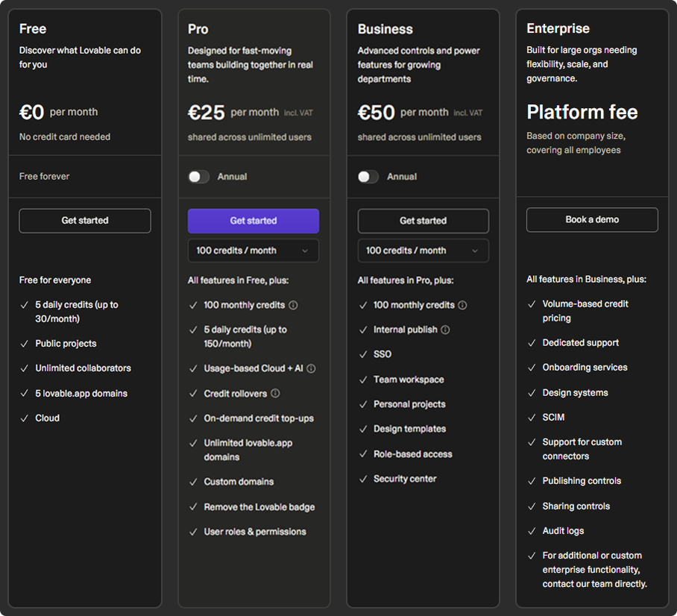Click 'Audit logs' feature

pyautogui.click(x=563, y=531)
